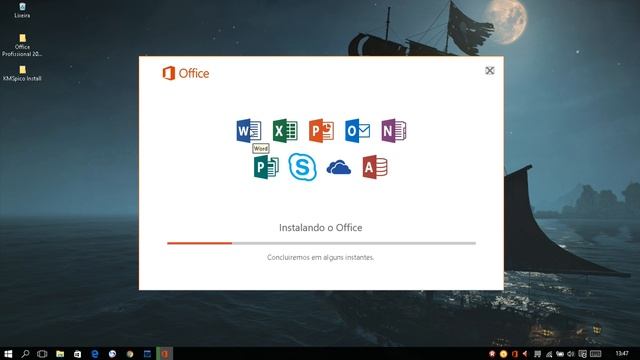Screen dimensions: 640x360
Task: Click the battery status tray icon
Action: (560, 354)
